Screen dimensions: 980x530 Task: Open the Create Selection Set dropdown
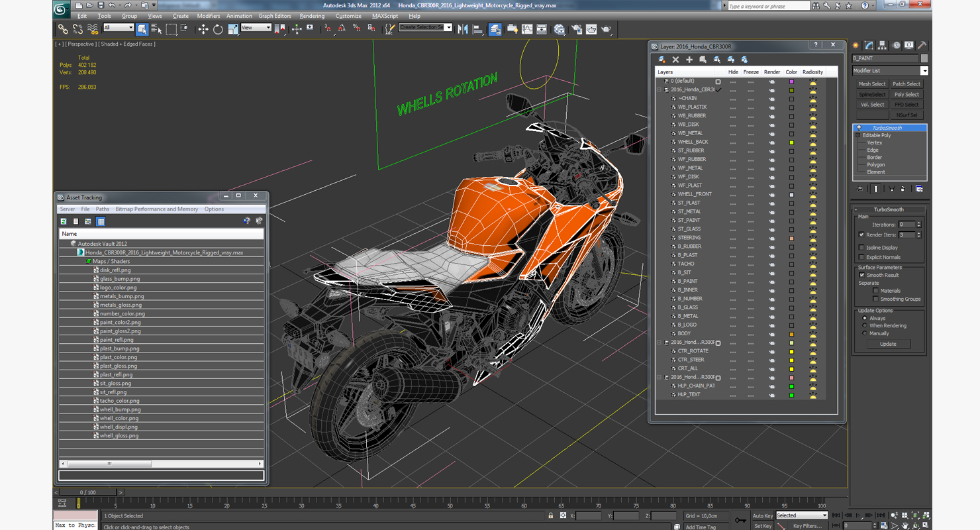click(425, 28)
